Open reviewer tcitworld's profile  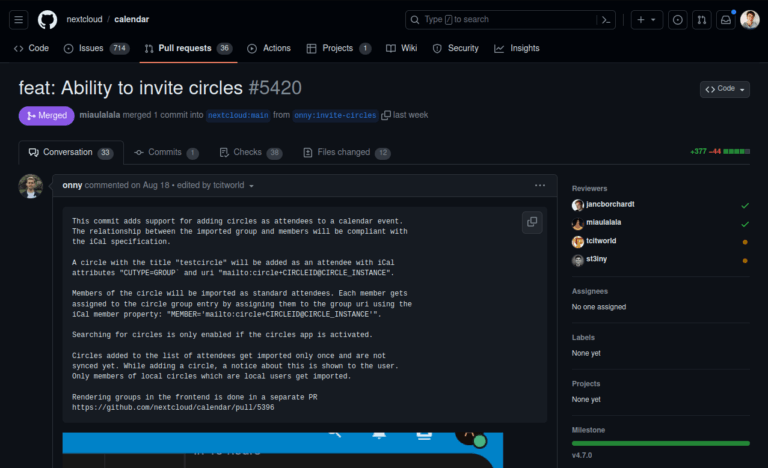601,241
